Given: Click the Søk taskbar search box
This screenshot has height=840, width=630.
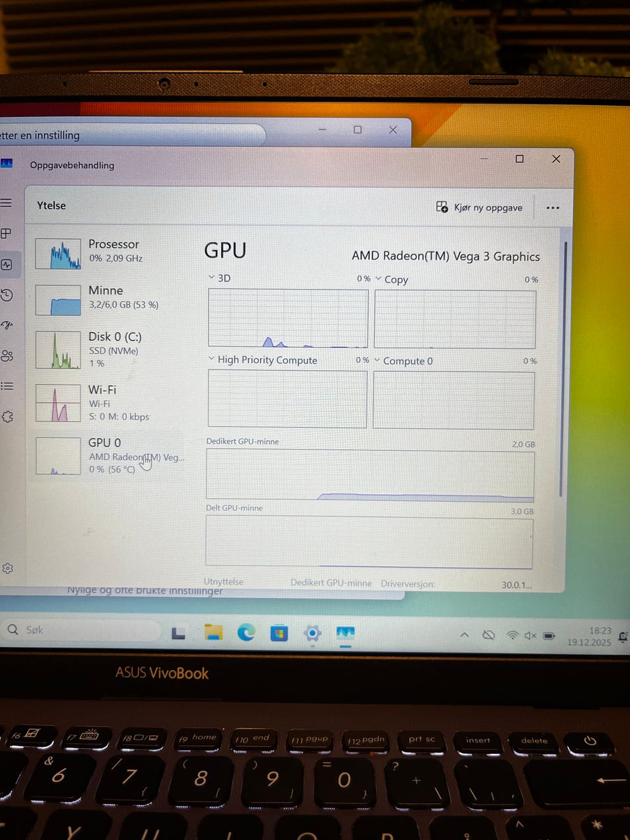Looking at the screenshot, I should click(x=81, y=630).
